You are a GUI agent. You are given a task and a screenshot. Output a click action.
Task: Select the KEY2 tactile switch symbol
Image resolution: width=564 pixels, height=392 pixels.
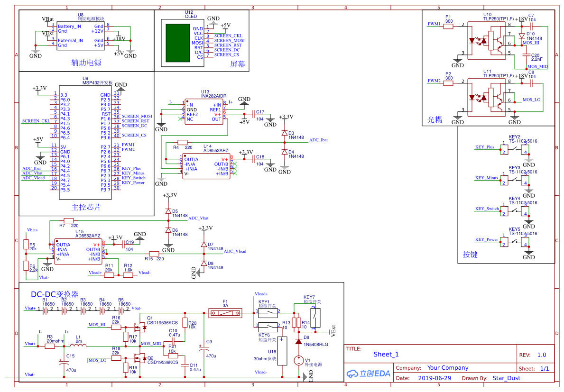[x=514, y=150]
